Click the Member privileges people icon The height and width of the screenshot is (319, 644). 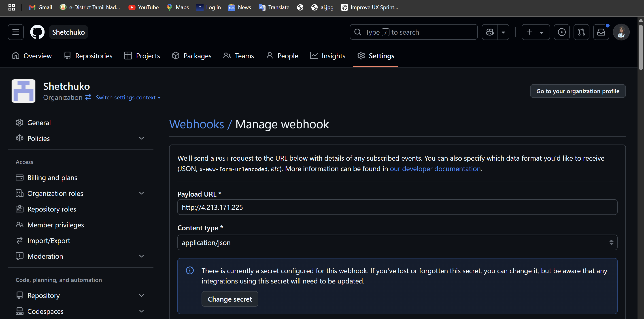[x=19, y=225]
